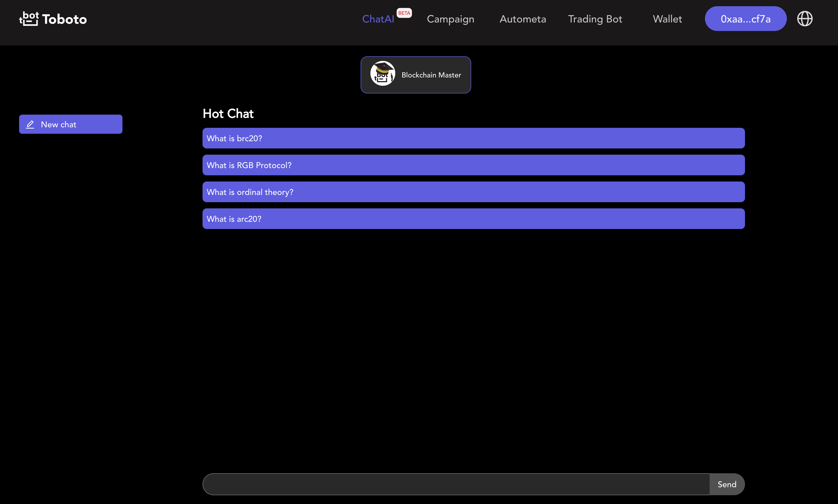
Task: Open the Wallet section
Action: click(667, 19)
